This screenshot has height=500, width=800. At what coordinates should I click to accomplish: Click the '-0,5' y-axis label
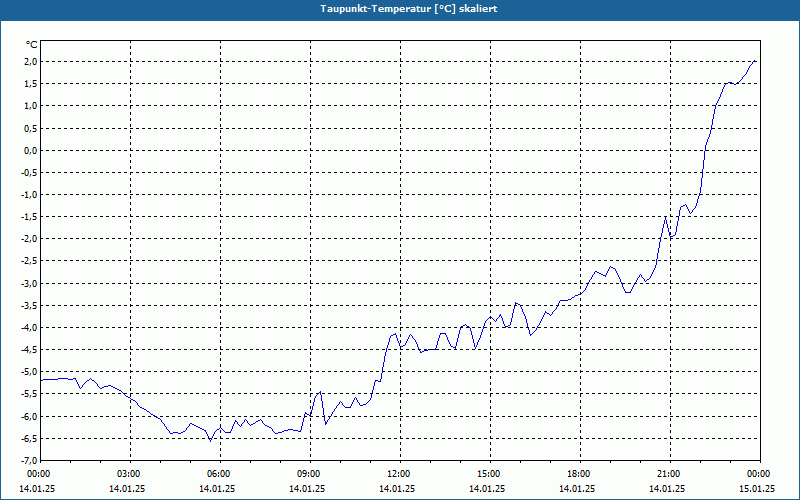tap(29, 172)
